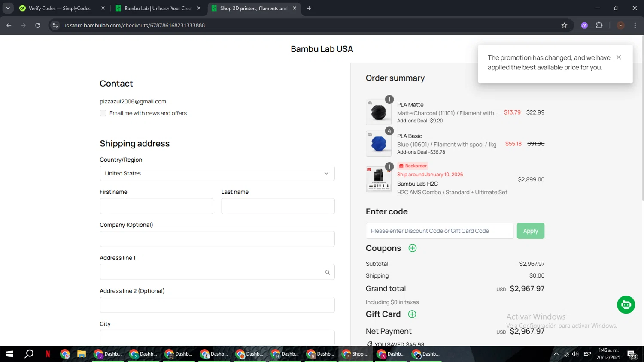Click the $2,899.00 H2C price
Viewport: 644px width, 362px height.
coord(531,179)
